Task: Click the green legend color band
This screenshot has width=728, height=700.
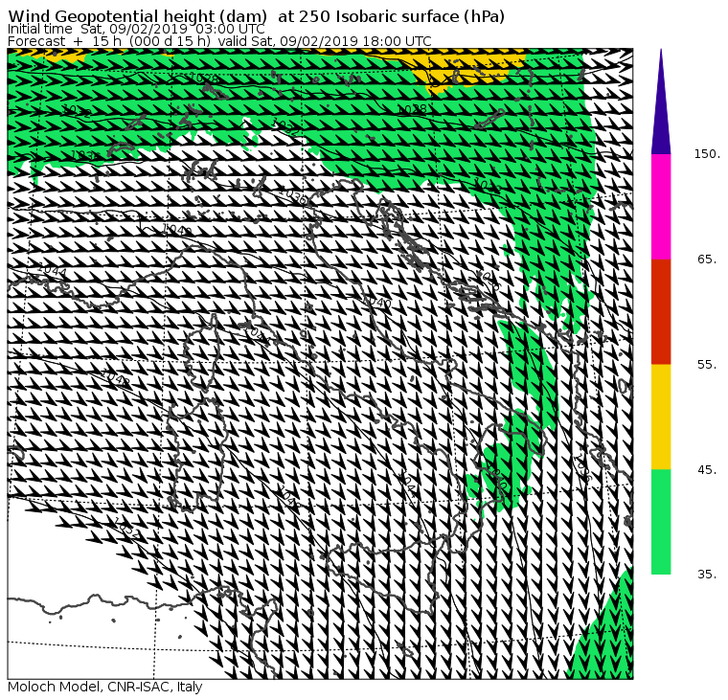Action: click(661, 522)
